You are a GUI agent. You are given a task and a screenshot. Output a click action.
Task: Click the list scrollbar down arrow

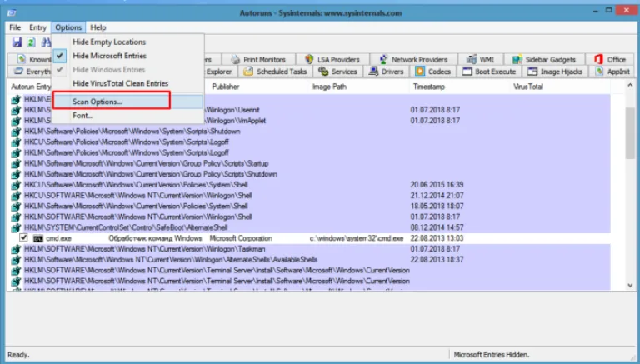[x=630, y=286]
